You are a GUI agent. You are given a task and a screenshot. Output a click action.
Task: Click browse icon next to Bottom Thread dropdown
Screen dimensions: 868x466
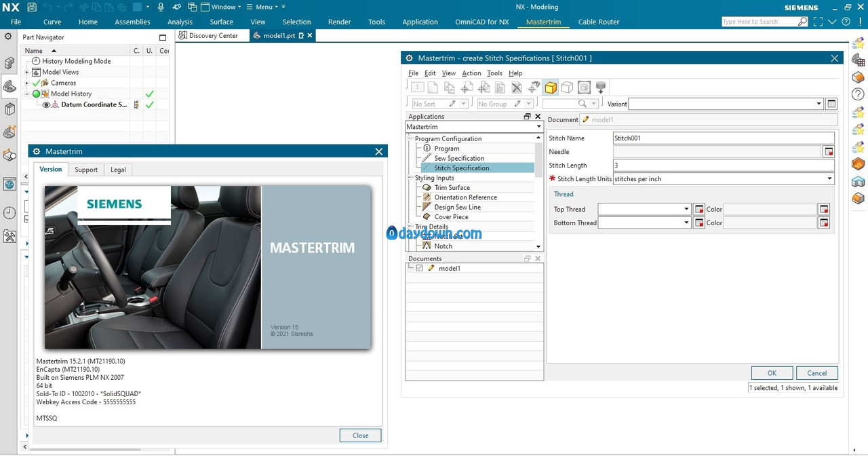[699, 222]
